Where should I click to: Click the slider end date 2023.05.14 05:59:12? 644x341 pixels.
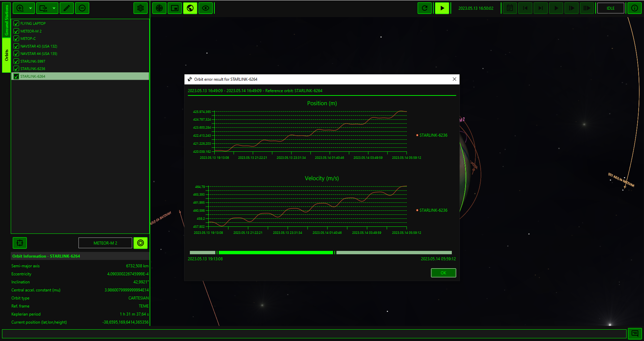[438, 259]
